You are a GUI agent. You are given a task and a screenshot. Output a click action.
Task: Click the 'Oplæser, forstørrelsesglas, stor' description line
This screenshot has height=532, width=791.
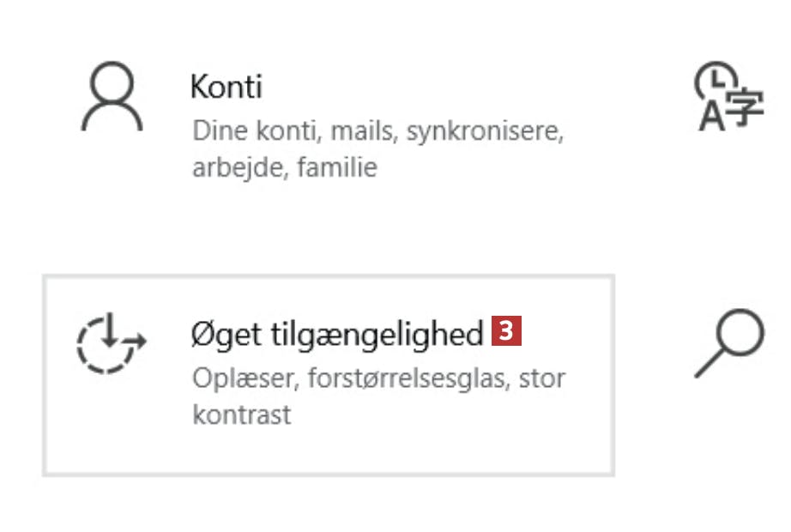[378, 378]
